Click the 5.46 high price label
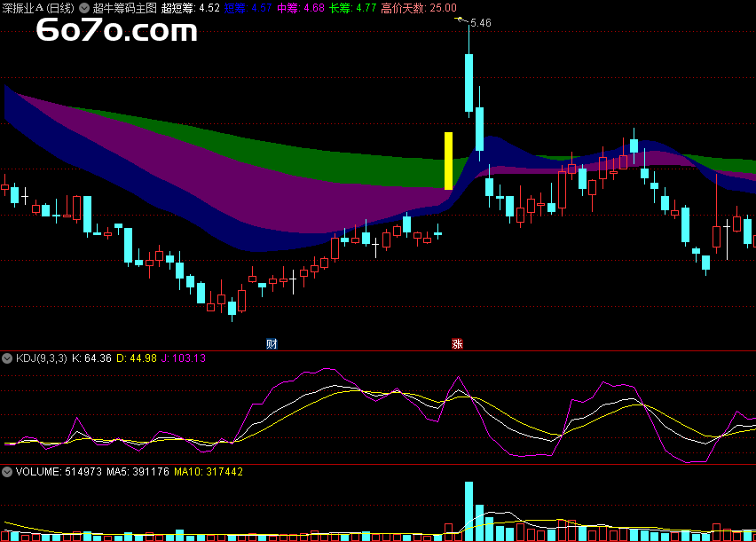 [481, 23]
